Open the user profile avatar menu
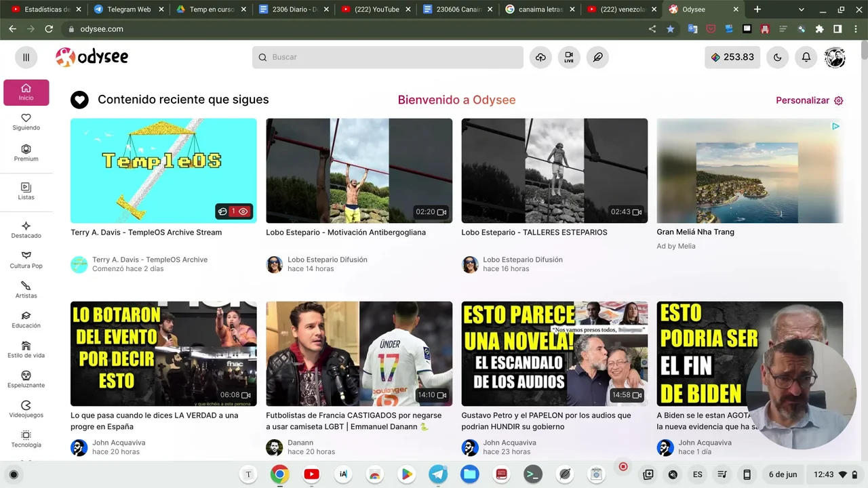The height and width of the screenshot is (488, 868). click(835, 58)
